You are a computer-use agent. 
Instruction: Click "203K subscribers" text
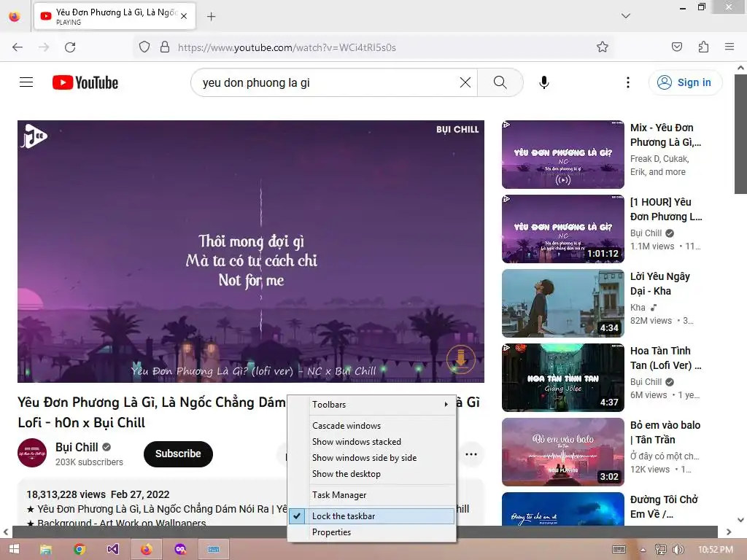(x=89, y=462)
